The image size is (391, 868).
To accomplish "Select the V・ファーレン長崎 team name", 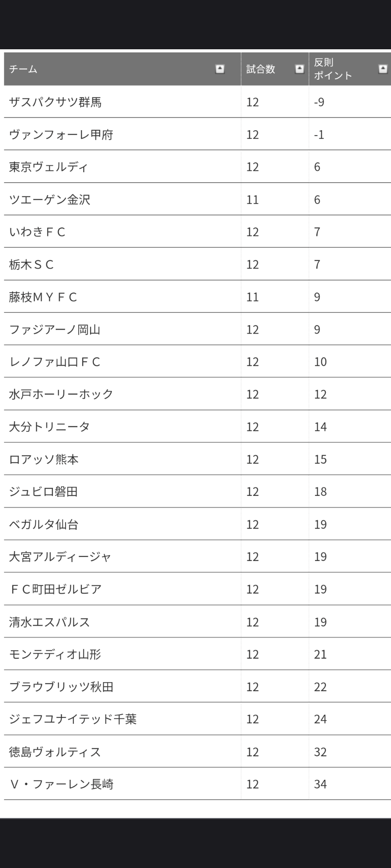I will (61, 784).
